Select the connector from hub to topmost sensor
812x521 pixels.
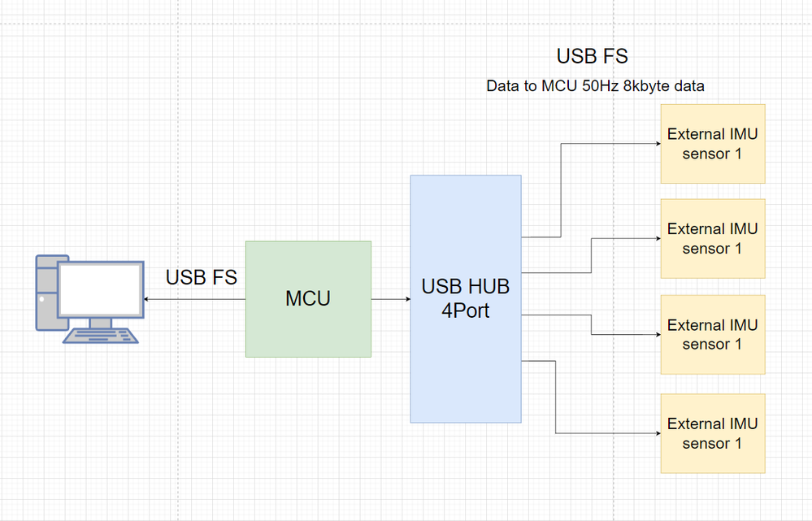561,191
